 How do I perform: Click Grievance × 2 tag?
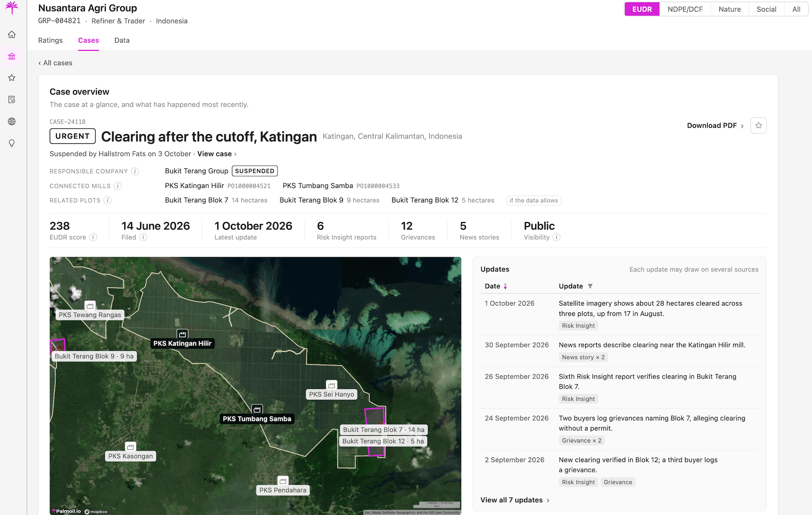click(x=581, y=441)
